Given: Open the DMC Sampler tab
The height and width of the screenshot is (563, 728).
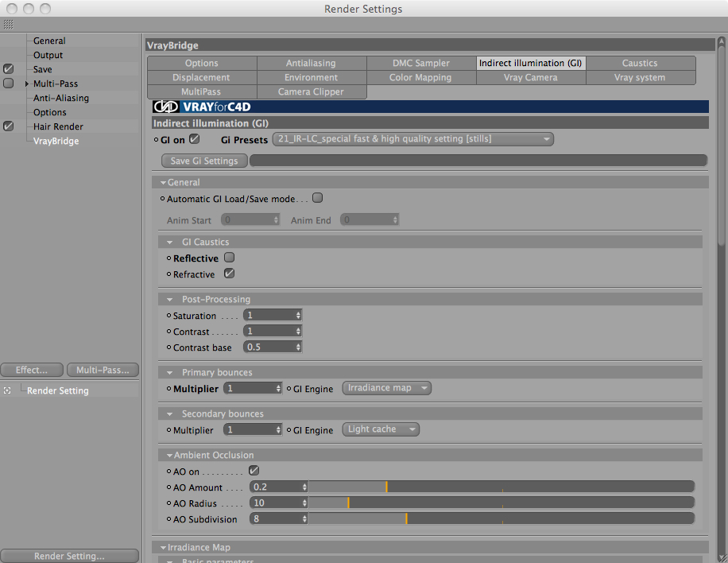Looking at the screenshot, I should pos(421,63).
